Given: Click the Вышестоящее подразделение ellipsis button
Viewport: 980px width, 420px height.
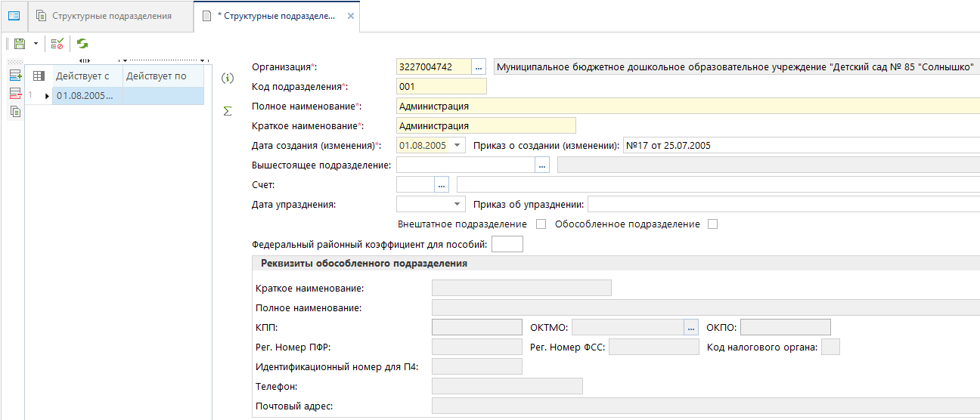Looking at the screenshot, I should click(541, 165).
